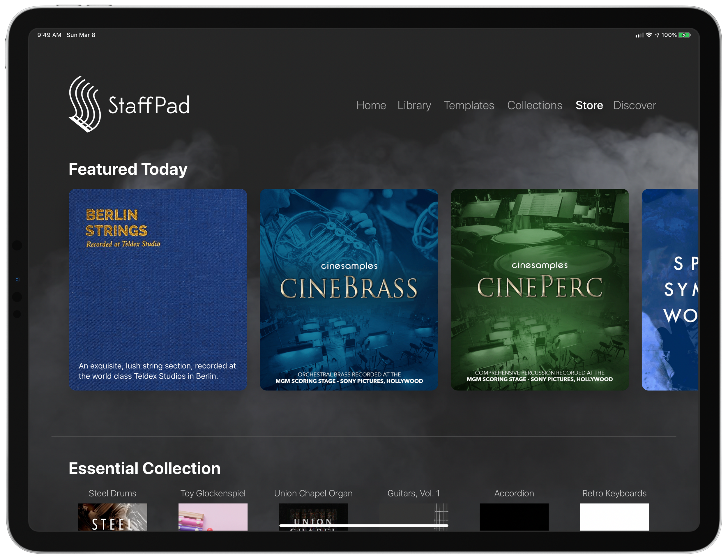Open the Templates tab
728x560 pixels.
click(x=469, y=105)
